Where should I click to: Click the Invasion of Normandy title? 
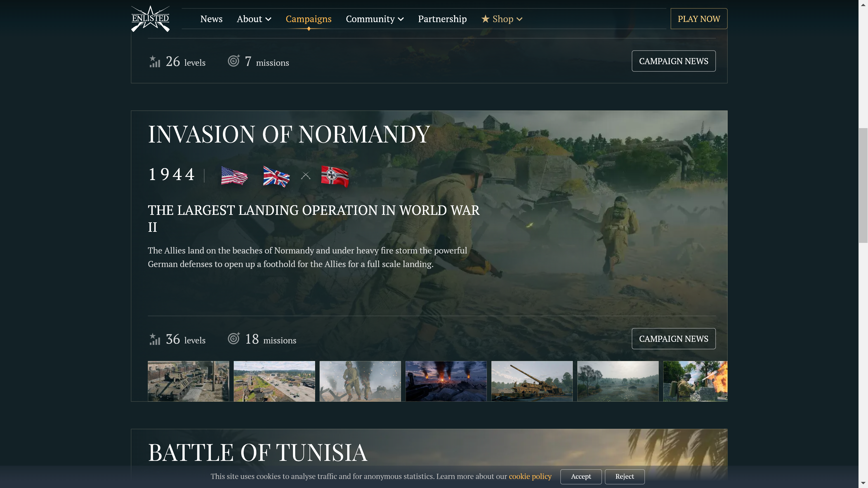pyautogui.click(x=289, y=134)
